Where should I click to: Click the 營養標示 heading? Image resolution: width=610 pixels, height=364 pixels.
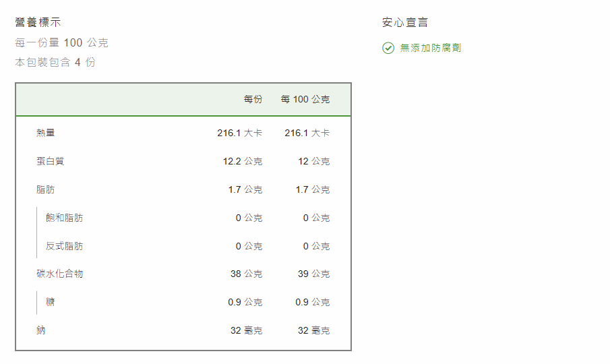(x=38, y=22)
